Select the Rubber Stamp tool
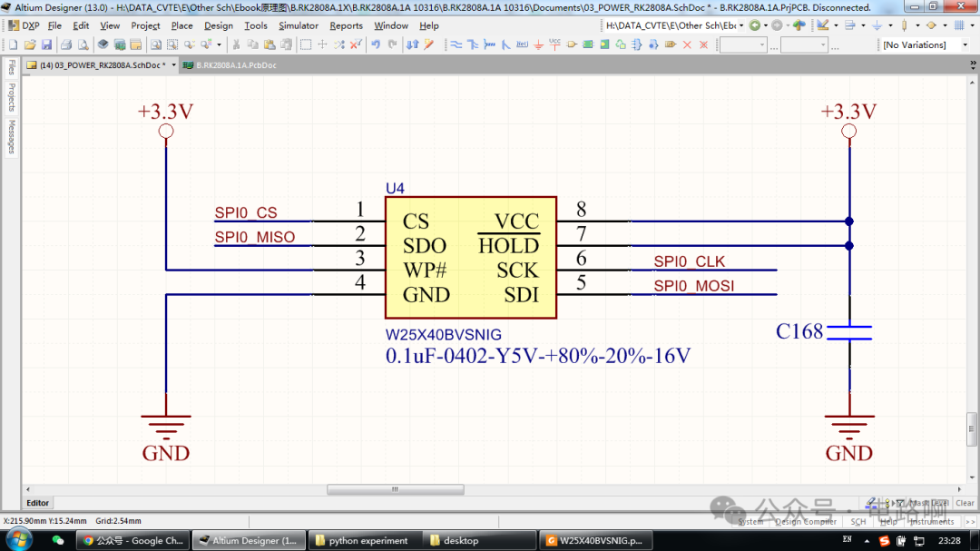Image resolution: width=980 pixels, height=551 pixels. pos(286,45)
